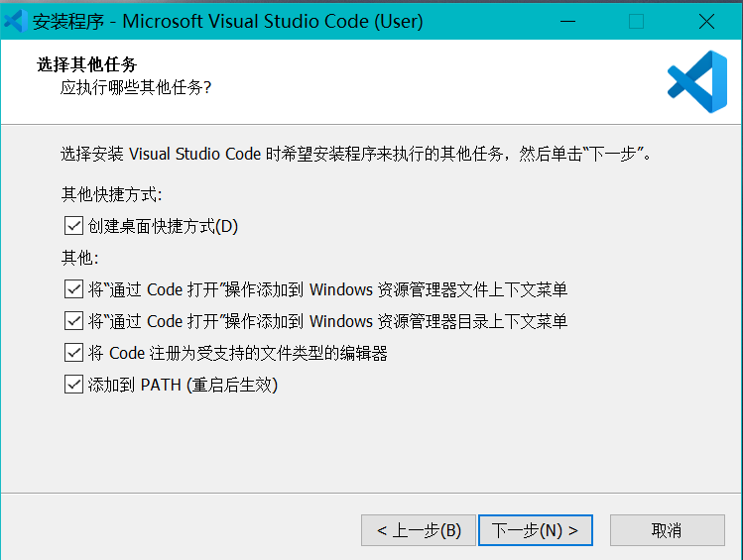
Task: Go back with 上一步(B) button
Action: (419, 530)
